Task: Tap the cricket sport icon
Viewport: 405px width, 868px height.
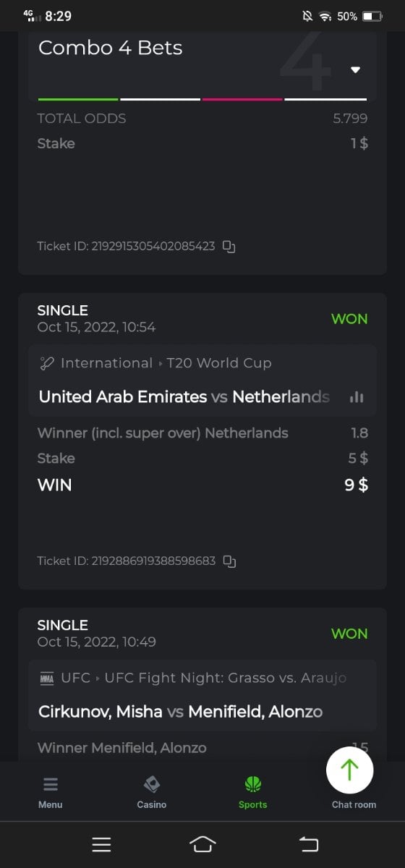Action: 47,363
